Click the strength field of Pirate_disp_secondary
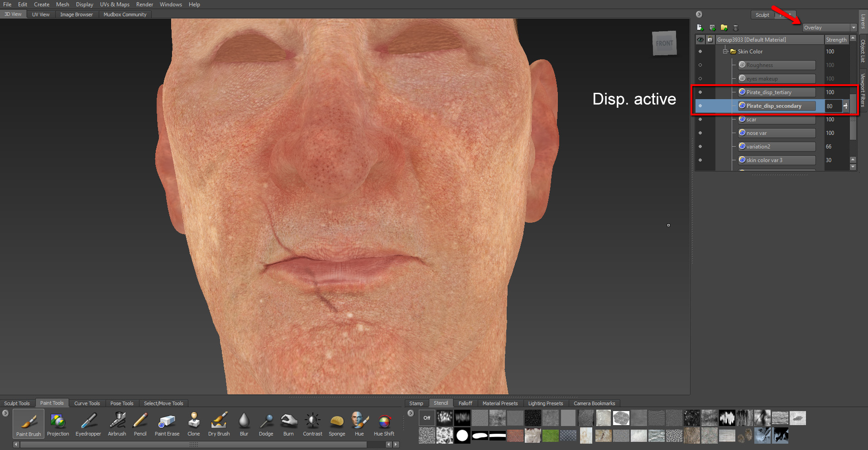The width and height of the screenshot is (868, 450). pyautogui.click(x=832, y=106)
